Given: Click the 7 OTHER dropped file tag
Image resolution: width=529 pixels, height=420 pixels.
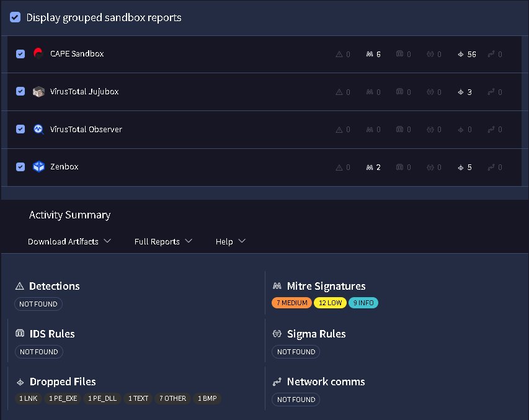Looking at the screenshot, I should pyautogui.click(x=173, y=398).
